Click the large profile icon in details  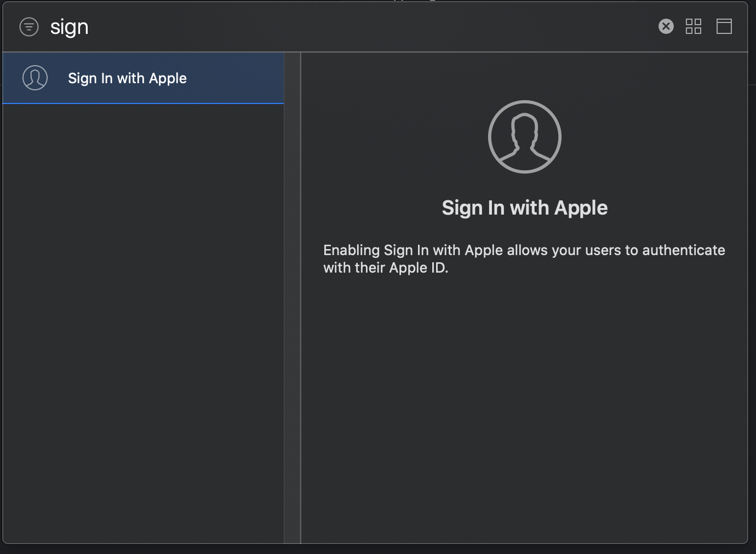coord(524,137)
